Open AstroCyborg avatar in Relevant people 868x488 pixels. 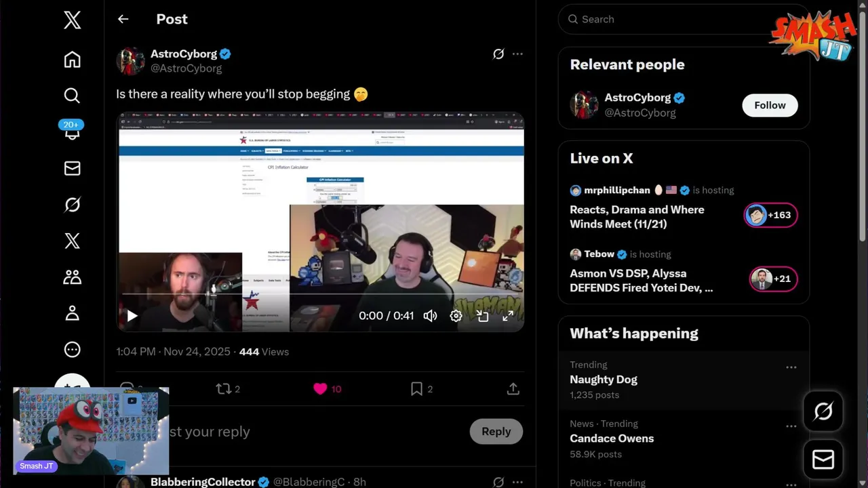584,105
